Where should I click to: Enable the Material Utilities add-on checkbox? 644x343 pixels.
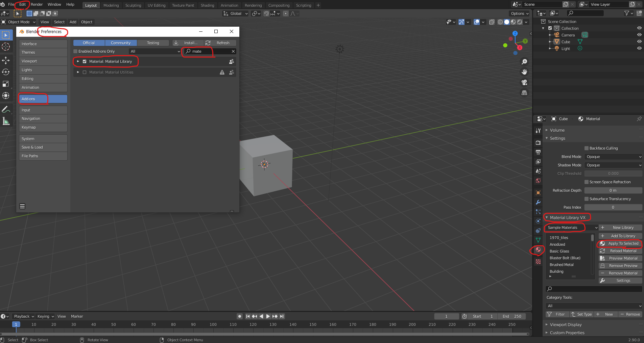tap(85, 72)
